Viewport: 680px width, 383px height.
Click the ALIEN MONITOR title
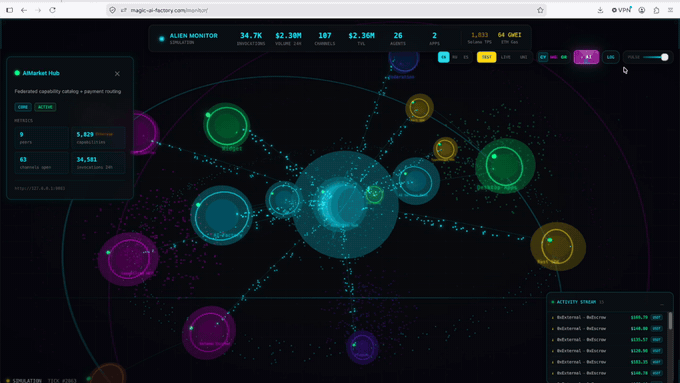click(193, 36)
